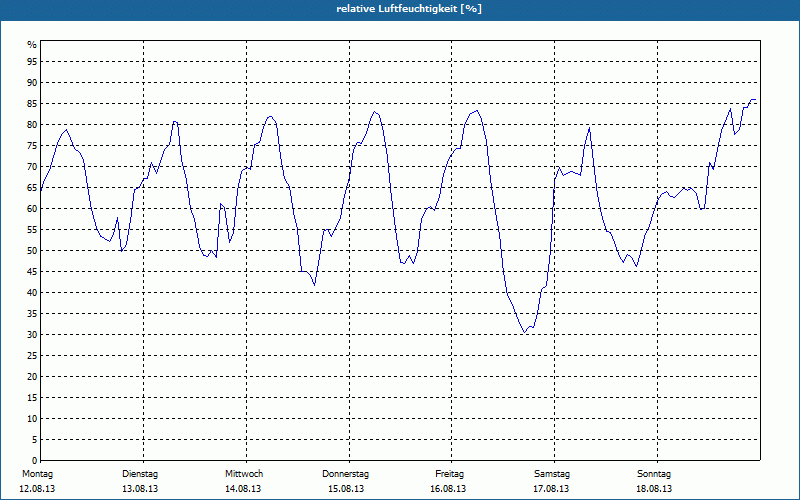Click the date '13.08.13'

(x=140, y=489)
